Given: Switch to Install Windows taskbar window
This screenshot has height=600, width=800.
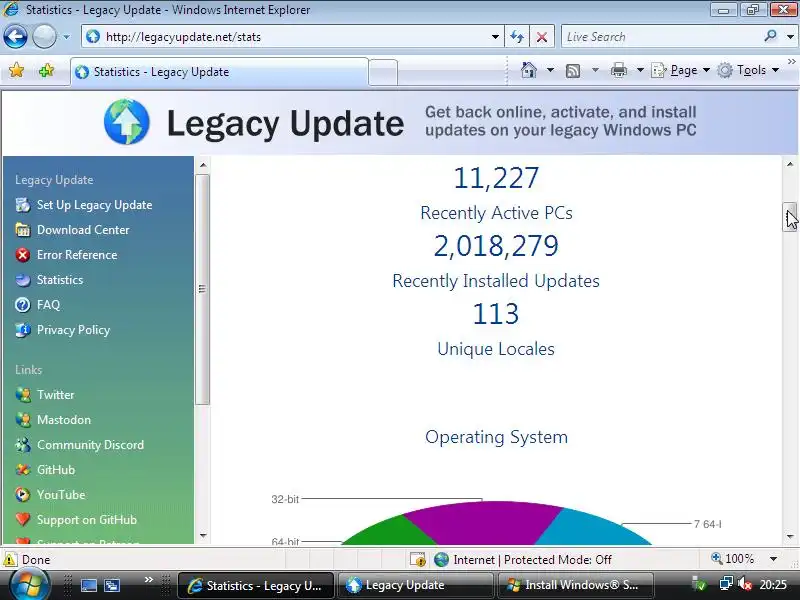Looking at the screenshot, I should [x=576, y=585].
